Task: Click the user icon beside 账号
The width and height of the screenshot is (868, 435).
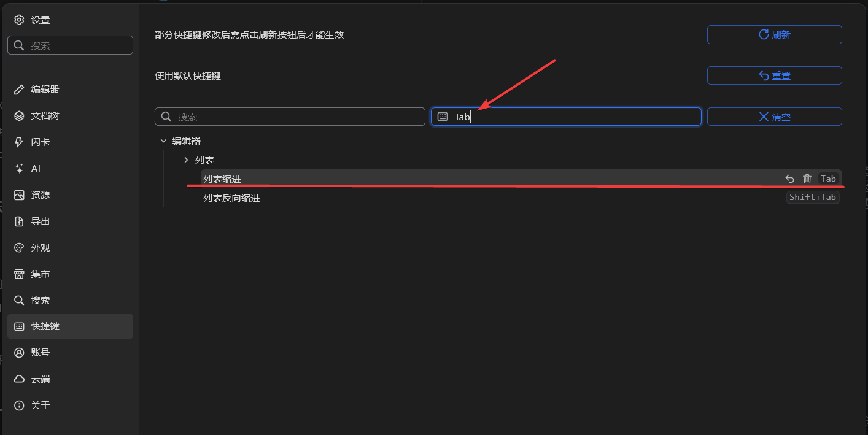Action: 19,353
